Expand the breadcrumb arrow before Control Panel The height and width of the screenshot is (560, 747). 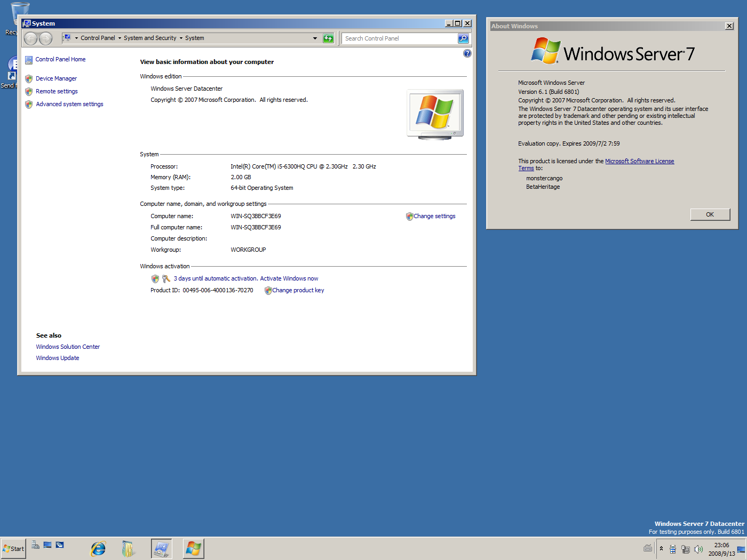[x=76, y=38]
